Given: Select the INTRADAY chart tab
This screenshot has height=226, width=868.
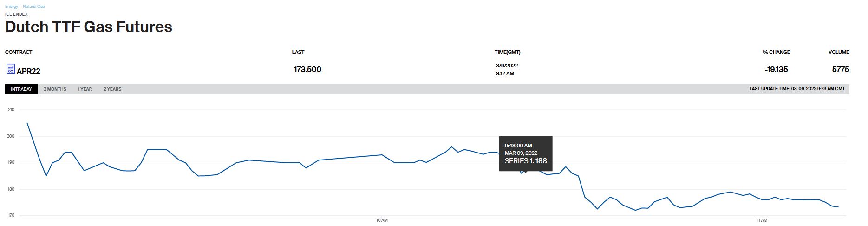Looking at the screenshot, I should click(x=21, y=89).
